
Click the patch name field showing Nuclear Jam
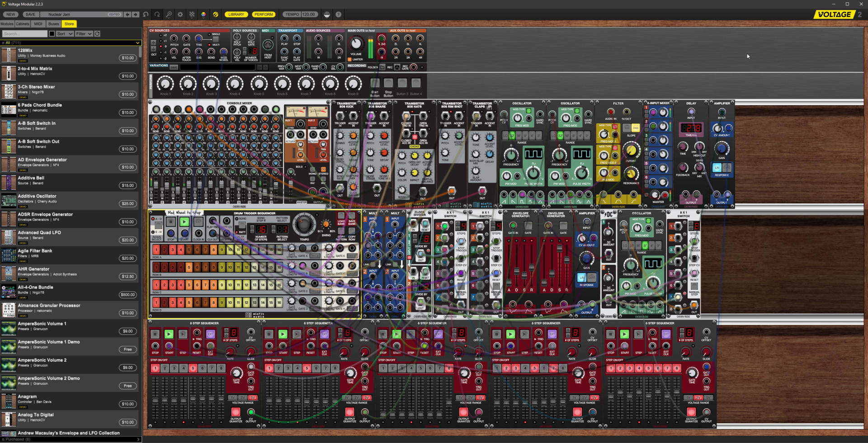coord(72,14)
